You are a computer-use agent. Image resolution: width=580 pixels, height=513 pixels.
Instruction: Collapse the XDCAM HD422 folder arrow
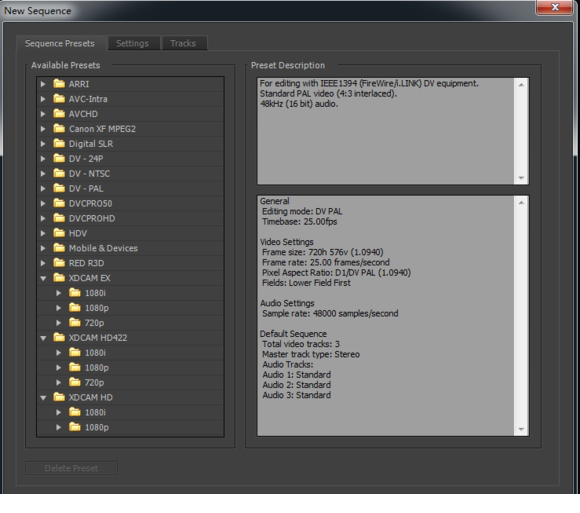43,338
